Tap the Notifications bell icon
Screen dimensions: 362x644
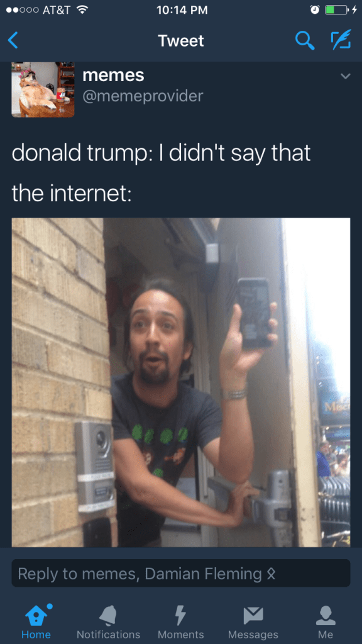[108, 616]
